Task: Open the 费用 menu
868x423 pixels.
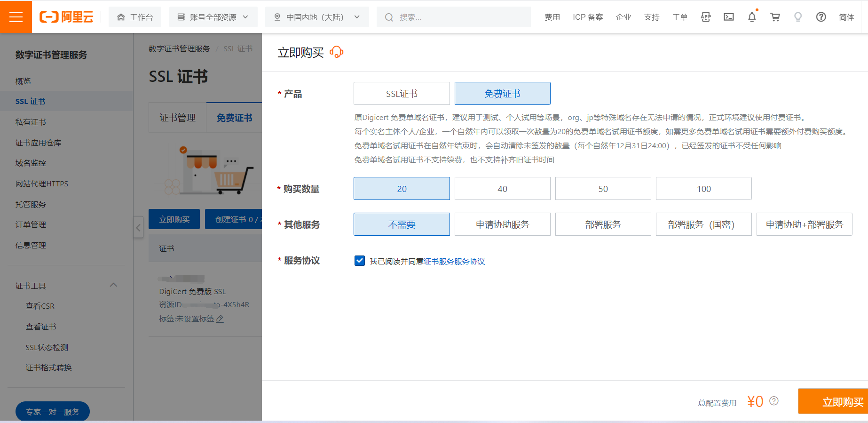Action: [x=552, y=17]
